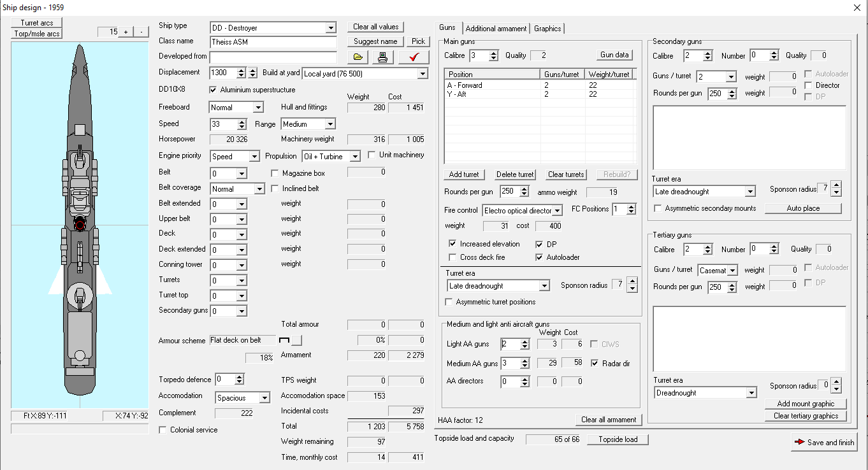Click the armour scheme diagram icon
Screen dimensions: 868x470
(x=284, y=340)
